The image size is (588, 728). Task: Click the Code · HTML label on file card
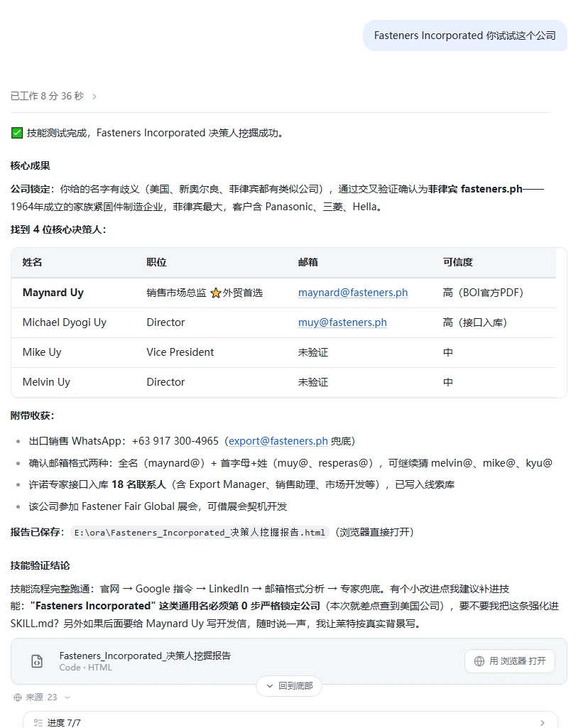[x=86, y=668]
